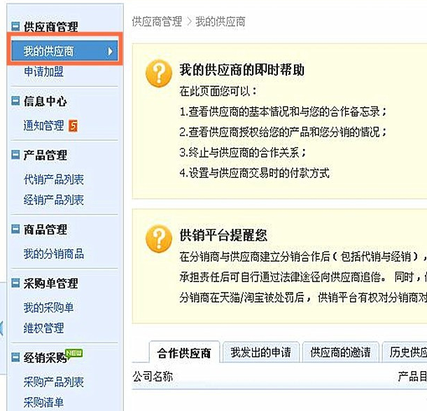Image resolution: width=427 pixels, height=411 pixels.
Task: Collapse the 供应商管理 section icon
Action: click(x=15, y=26)
